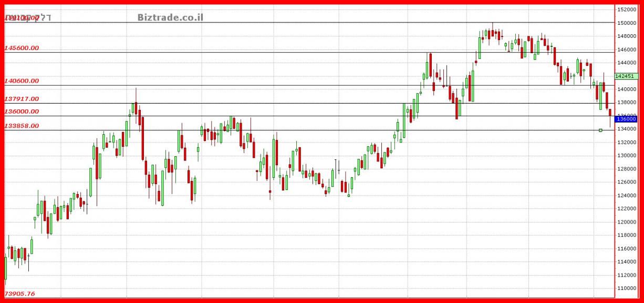Click the 126000 value on the price axis
This screenshot has height=303, width=644.
[x=627, y=182]
